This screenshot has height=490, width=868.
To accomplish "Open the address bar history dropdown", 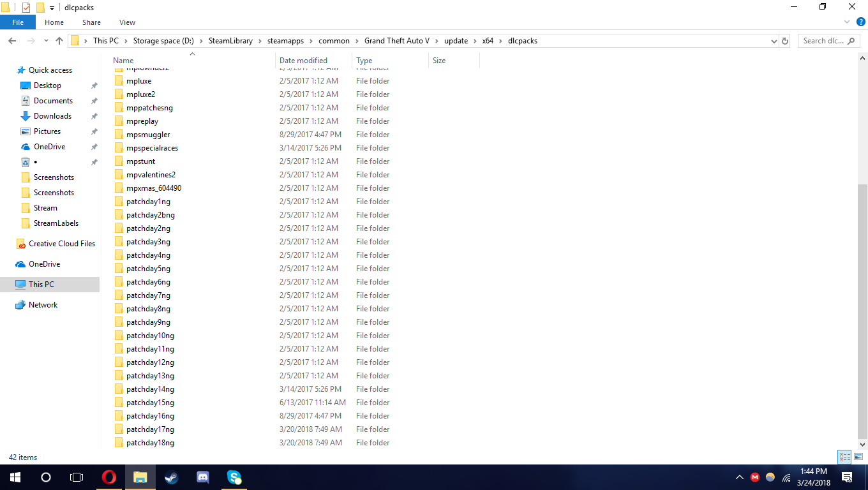I will 774,41.
